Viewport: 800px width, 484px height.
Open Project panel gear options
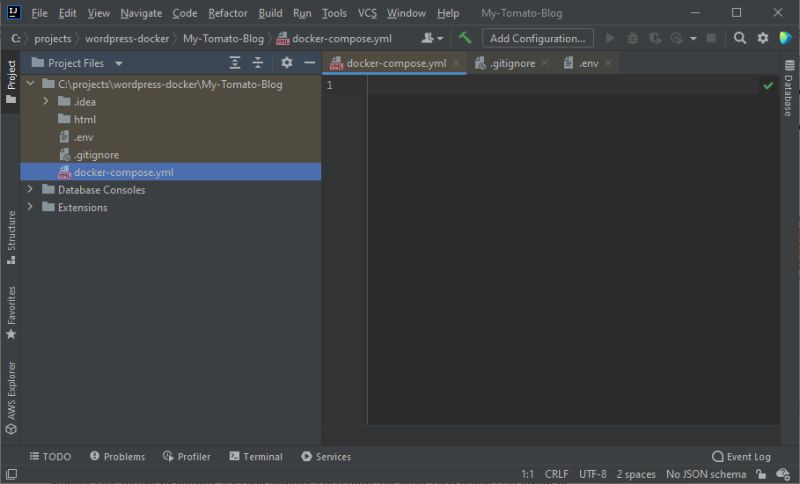tap(287, 63)
